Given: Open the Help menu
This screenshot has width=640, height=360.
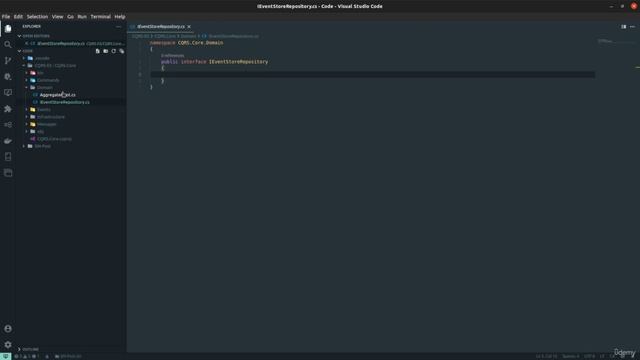Looking at the screenshot, I should pos(120,17).
